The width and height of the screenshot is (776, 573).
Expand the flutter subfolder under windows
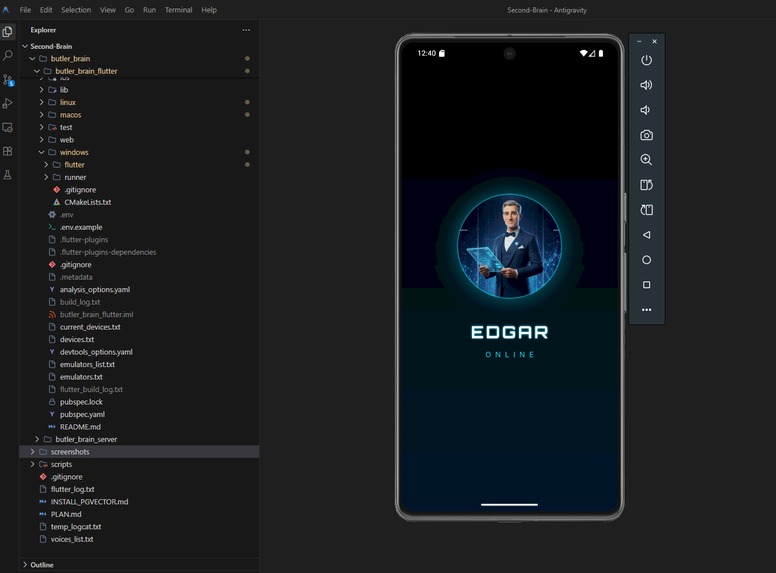[139, 164]
